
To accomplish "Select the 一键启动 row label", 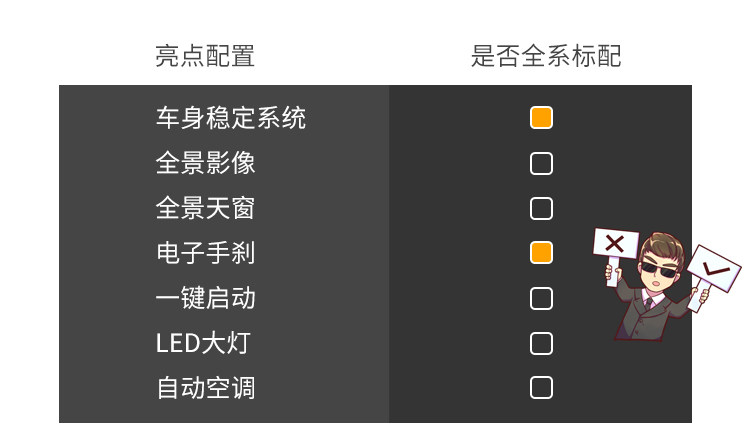I will [x=205, y=298].
